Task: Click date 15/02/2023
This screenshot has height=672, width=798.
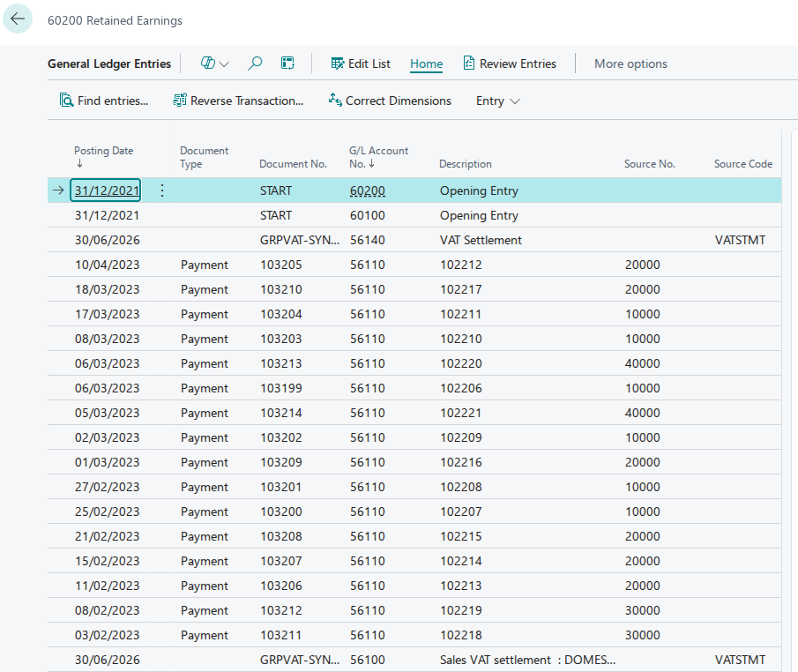Action: [107, 561]
